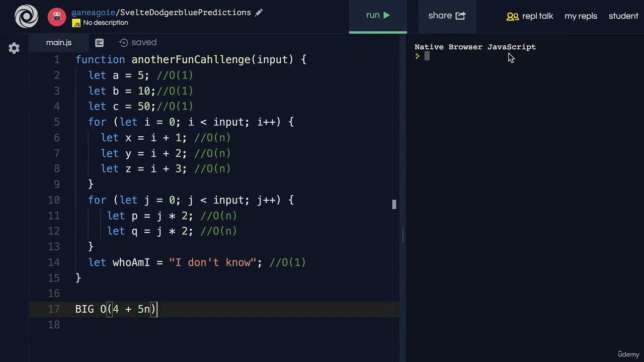Click the BIG O(4 + 5n) line
644x362 pixels.
click(x=116, y=309)
